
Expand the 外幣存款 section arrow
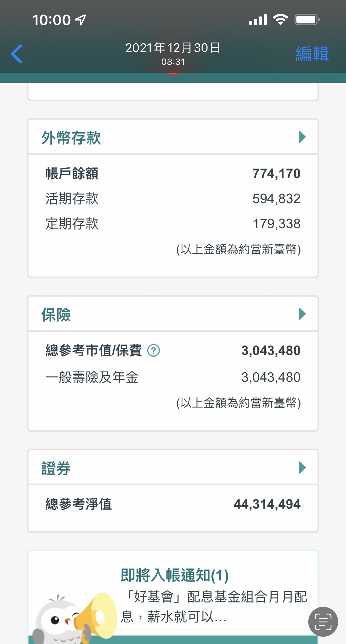pos(302,137)
